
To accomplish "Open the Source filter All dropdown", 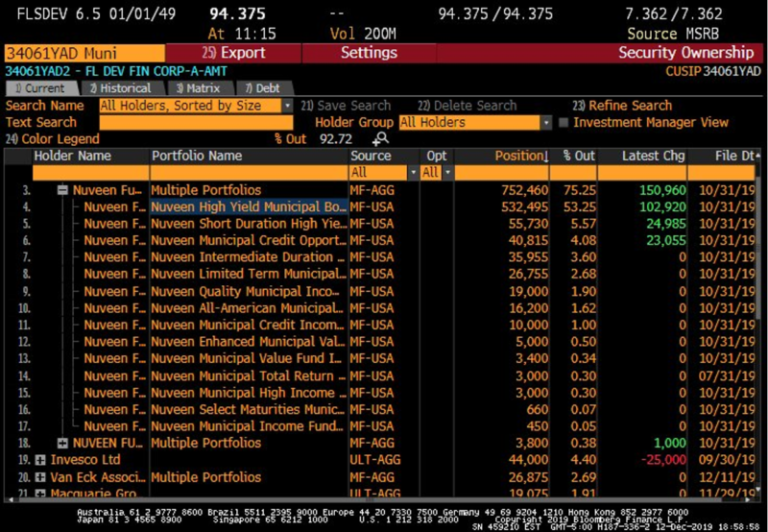I will [x=414, y=173].
